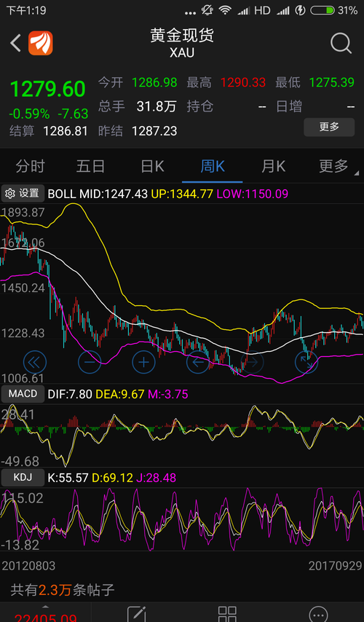The width and height of the screenshot is (364, 622).
Task: Zoom in chart with plus circle
Action: 143,362
